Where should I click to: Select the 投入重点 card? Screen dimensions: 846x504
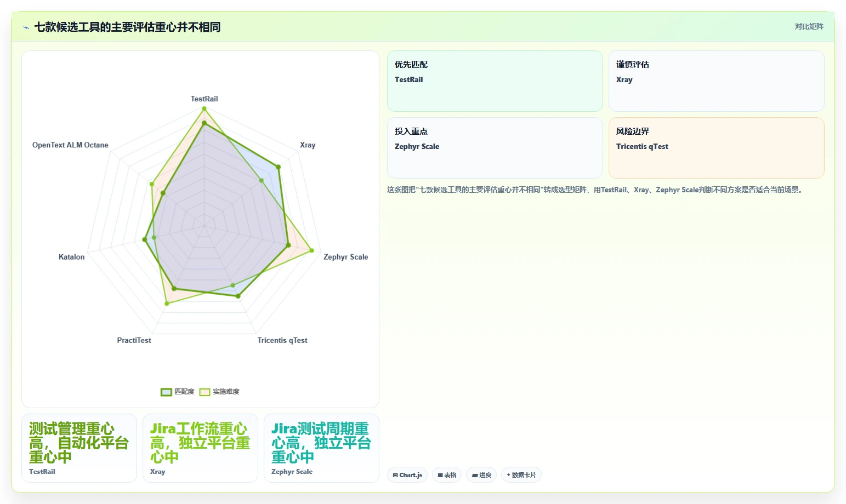pos(495,148)
